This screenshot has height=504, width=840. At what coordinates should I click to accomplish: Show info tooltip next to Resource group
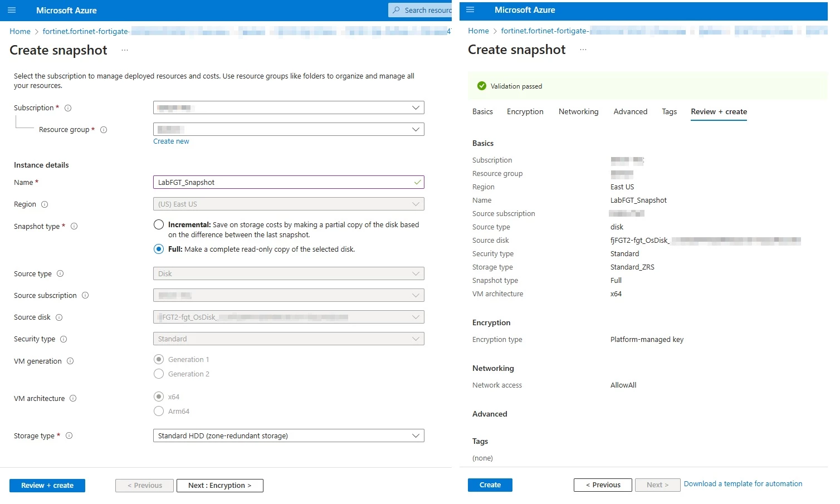point(104,130)
